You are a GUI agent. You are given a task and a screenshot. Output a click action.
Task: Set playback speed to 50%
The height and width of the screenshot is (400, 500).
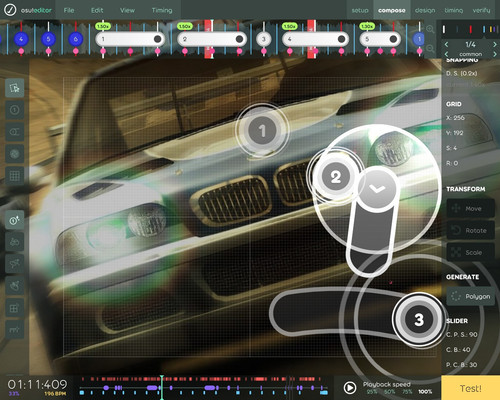390,392
